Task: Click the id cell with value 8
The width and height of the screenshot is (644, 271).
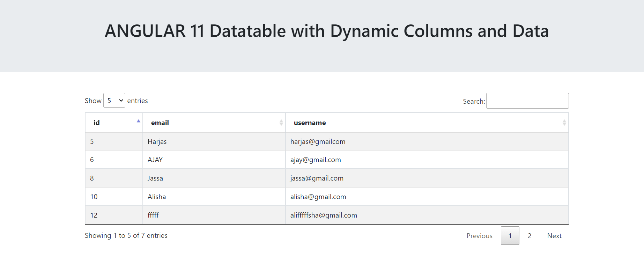Action: click(x=114, y=178)
